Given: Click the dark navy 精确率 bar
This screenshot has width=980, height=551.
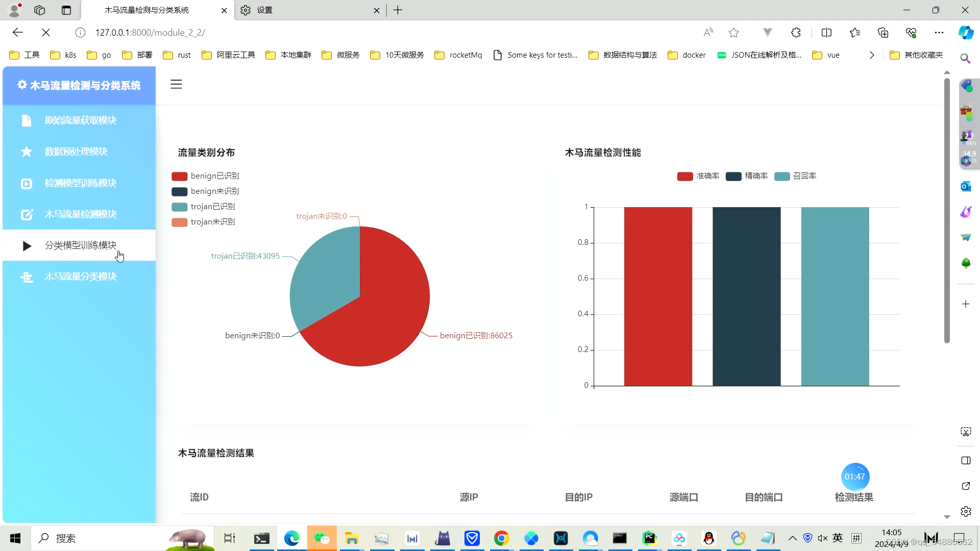Looking at the screenshot, I should tap(746, 296).
